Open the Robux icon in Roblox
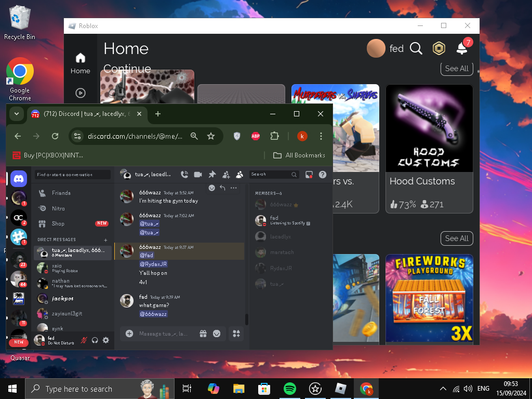This screenshot has width=532, height=399. tap(438, 48)
